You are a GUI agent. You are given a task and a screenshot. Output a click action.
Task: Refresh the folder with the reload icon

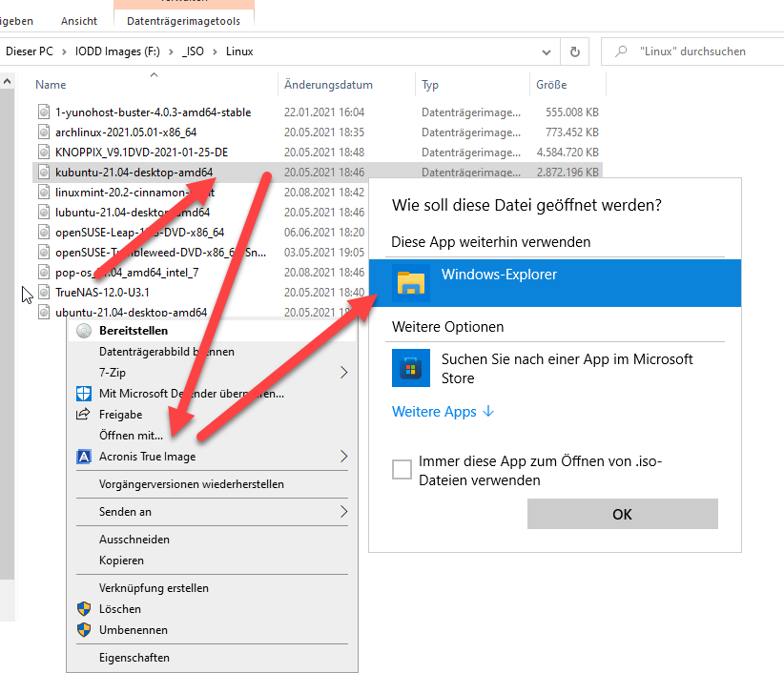575,51
